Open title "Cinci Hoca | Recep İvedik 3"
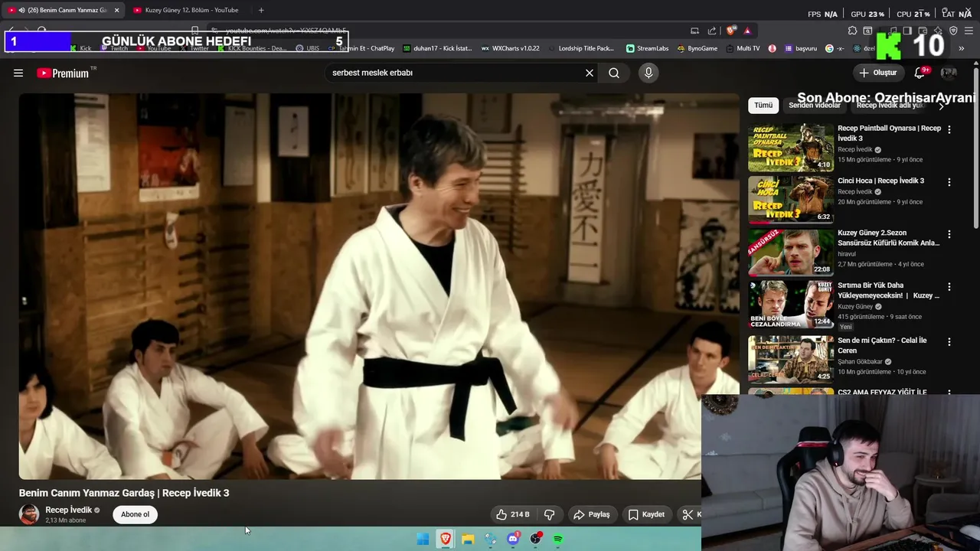 pos(880,181)
